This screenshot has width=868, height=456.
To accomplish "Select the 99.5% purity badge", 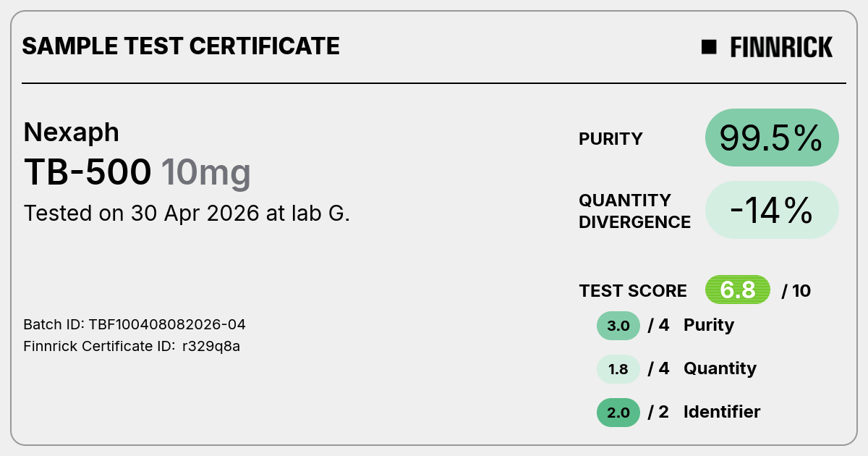I will (x=772, y=138).
